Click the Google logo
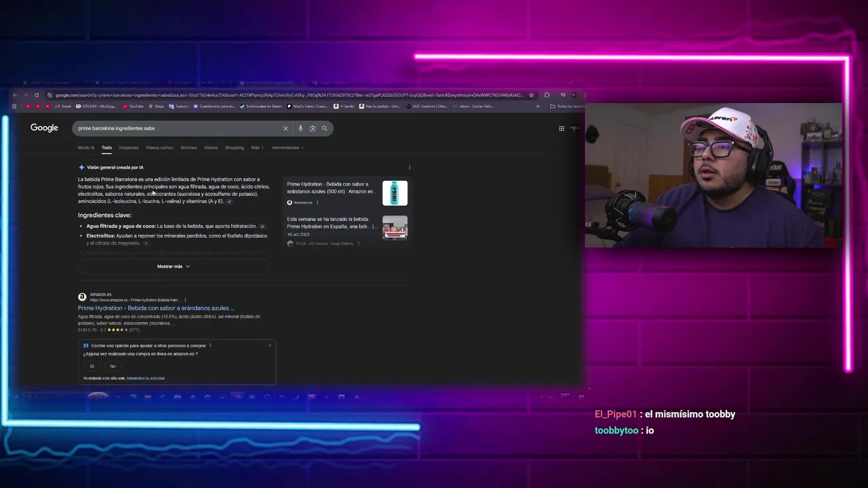Viewport: 868px width, 488px height. tap(44, 127)
